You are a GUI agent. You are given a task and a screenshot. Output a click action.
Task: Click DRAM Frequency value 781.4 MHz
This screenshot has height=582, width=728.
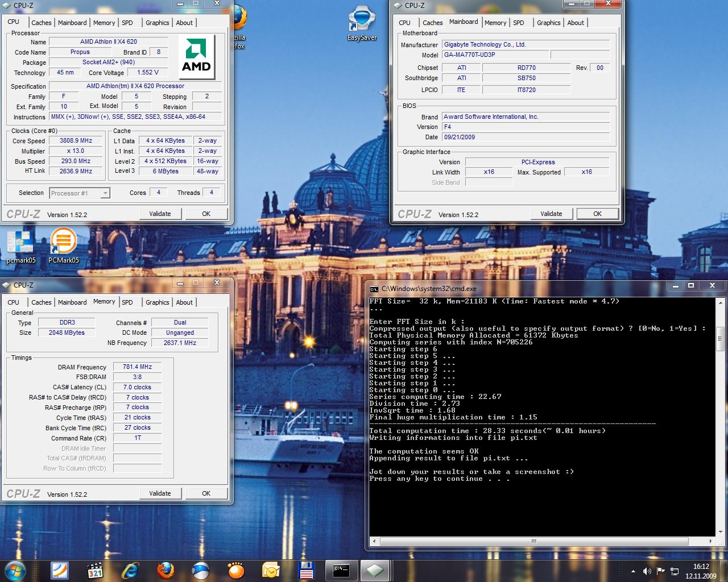click(x=137, y=367)
